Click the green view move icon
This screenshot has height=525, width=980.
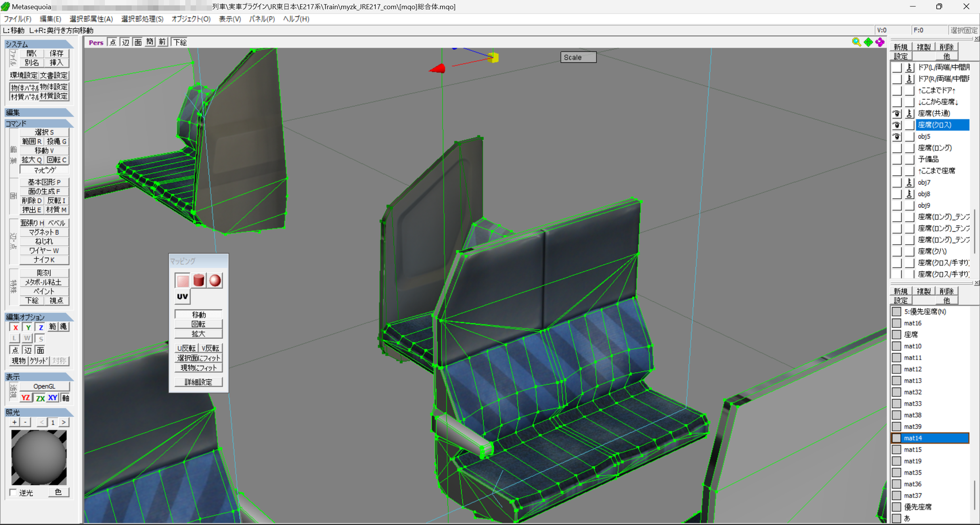(x=869, y=42)
